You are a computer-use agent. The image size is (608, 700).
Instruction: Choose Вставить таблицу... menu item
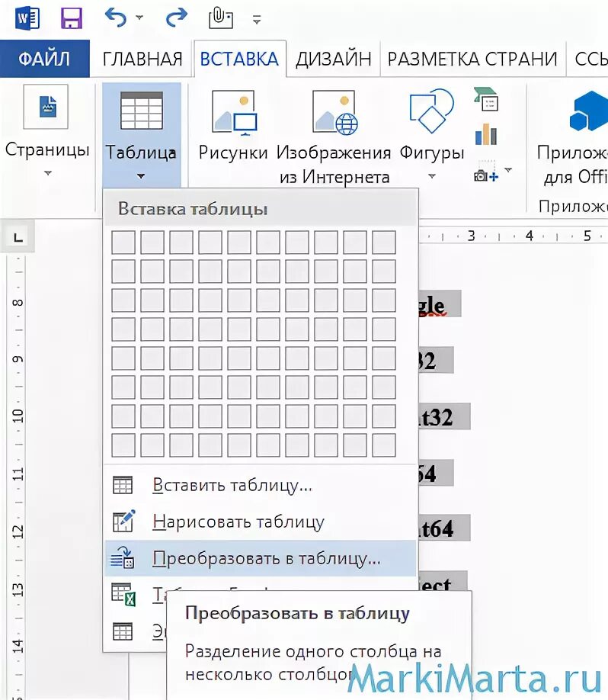(260, 485)
